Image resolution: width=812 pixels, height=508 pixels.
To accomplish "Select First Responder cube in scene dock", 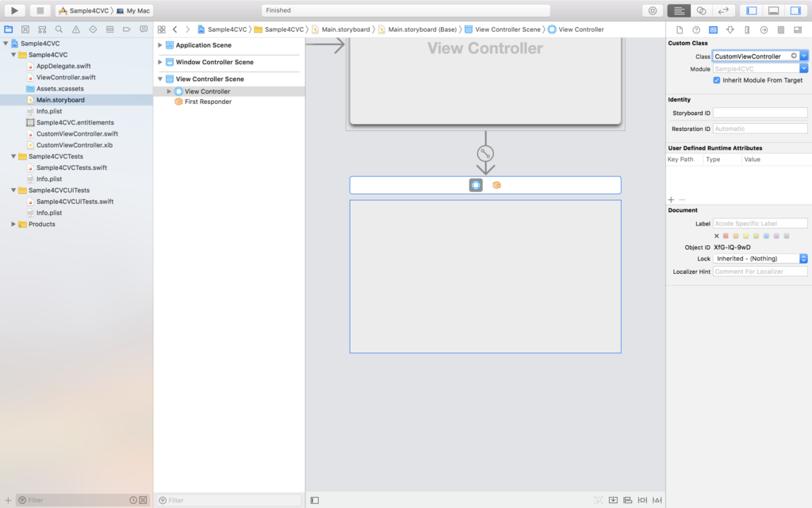I will click(496, 185).
